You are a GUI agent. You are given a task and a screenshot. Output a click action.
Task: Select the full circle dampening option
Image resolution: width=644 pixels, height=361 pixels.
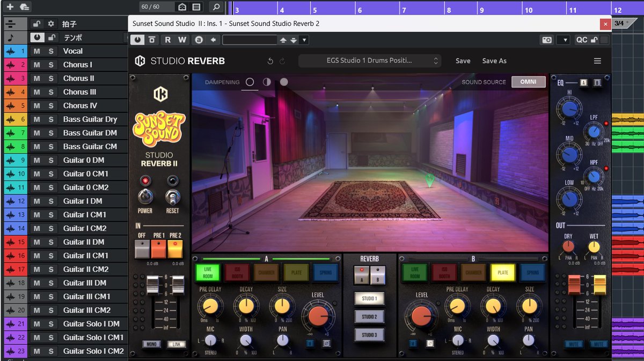pyautogui.click(x=284, y=82)
